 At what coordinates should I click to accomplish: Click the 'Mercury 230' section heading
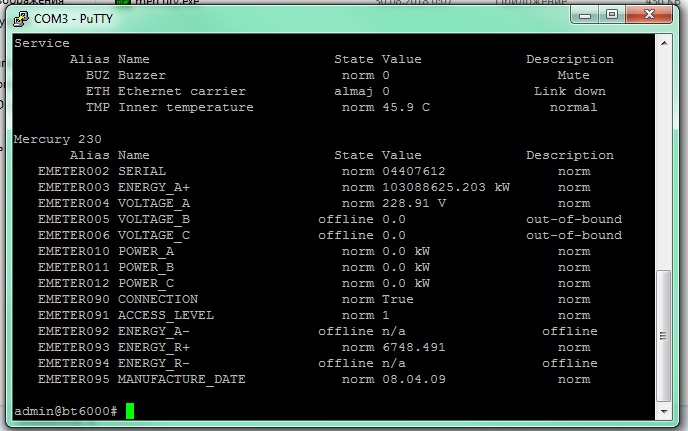[58, 139]
